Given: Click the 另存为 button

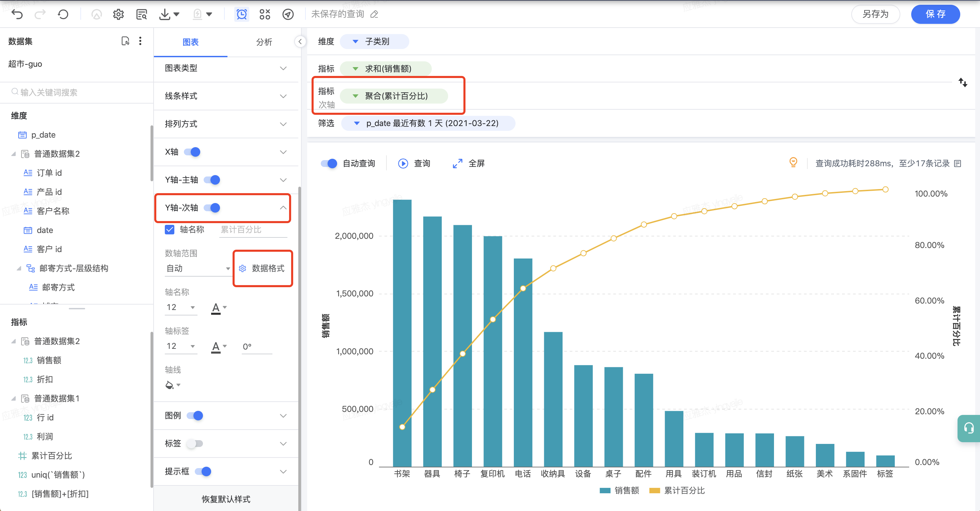Looking at the screenshot, I should tap(875, 14).
